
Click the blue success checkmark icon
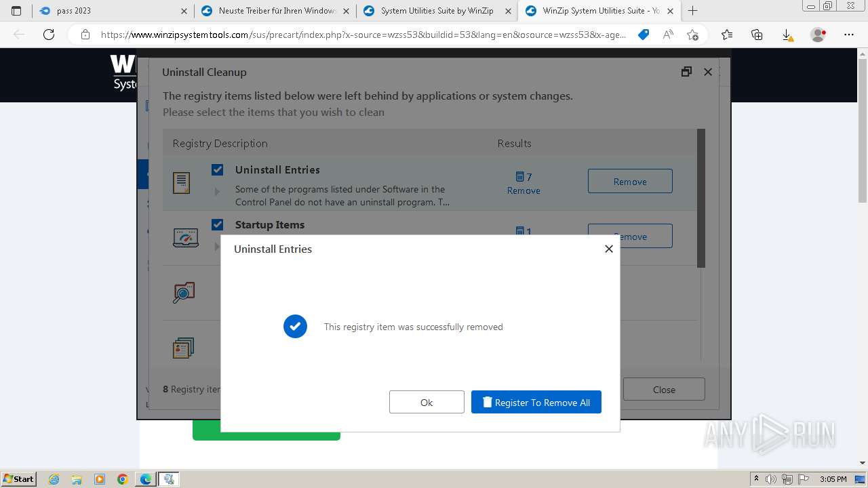295,327
